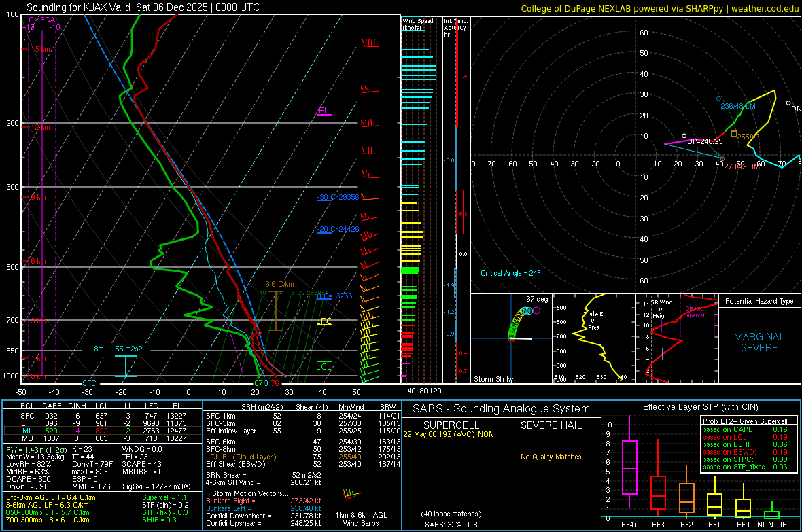The width and height of the screenshot is (802, 532).
Task: Click the '850-500mb LR = 5.7 C/km' line
Action: pos(48,512)
